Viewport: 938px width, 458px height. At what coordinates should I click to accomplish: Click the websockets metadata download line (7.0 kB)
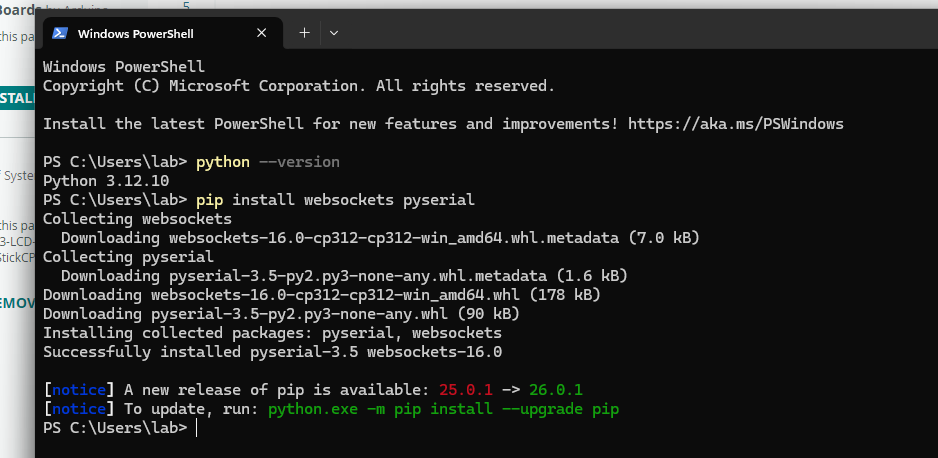pos(380,238)
